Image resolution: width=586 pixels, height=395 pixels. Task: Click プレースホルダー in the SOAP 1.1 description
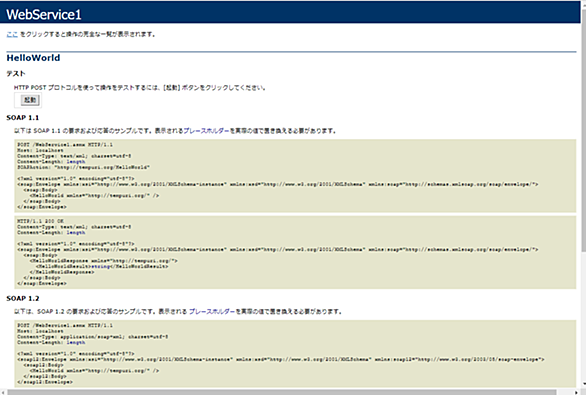click(x=206, y=131)
